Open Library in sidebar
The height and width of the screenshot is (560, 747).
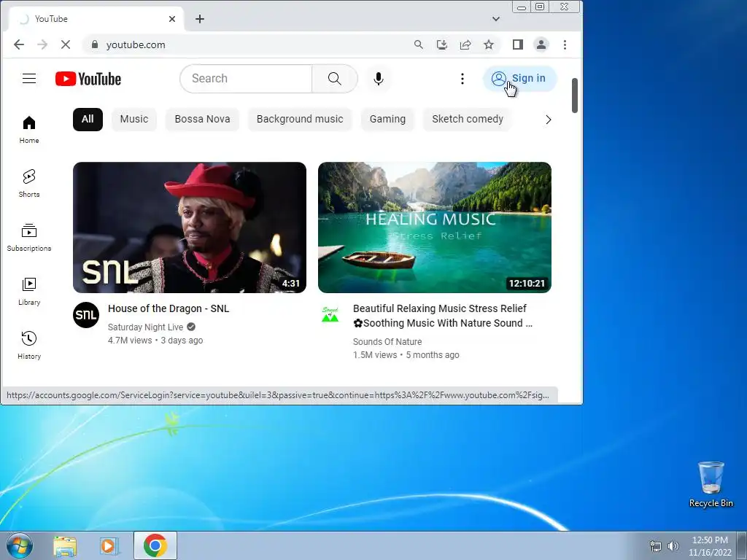[x=29, y=291]
